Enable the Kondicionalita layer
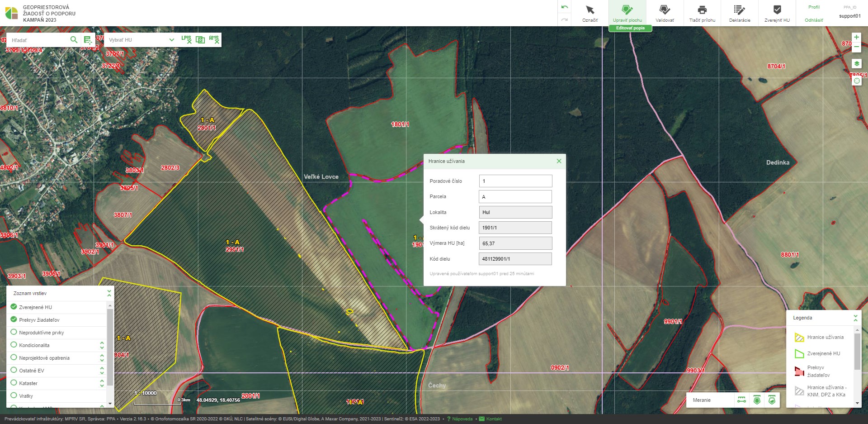This screenshot has height=424, width=868. point(14,345)
